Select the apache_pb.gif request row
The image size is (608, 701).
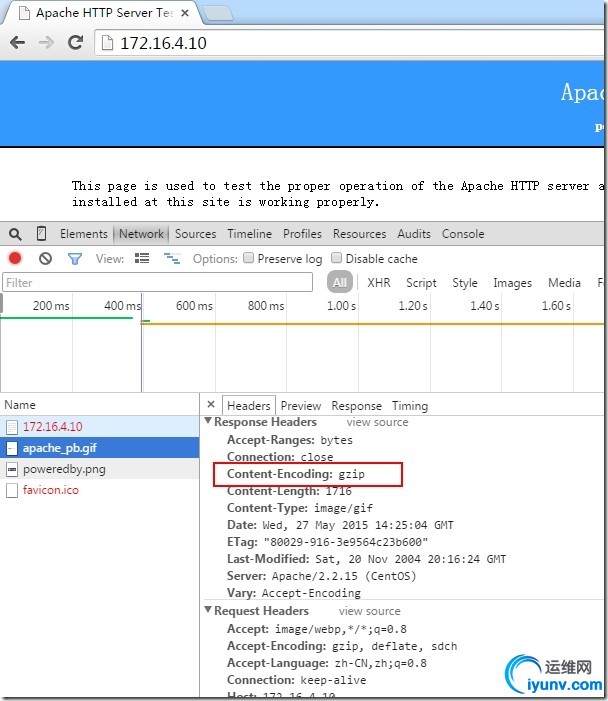coord(100,448)
